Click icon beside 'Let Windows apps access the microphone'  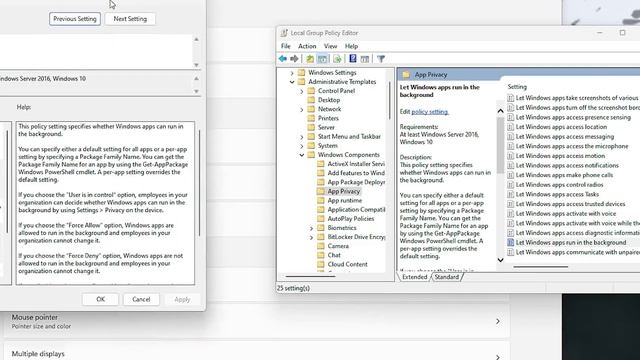[x=510, y=146]
